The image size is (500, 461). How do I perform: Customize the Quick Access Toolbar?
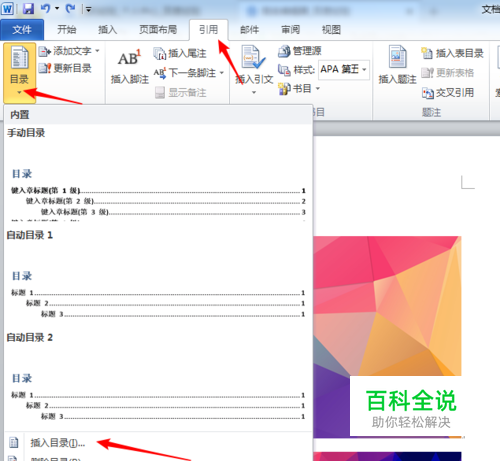click(88, 9)
